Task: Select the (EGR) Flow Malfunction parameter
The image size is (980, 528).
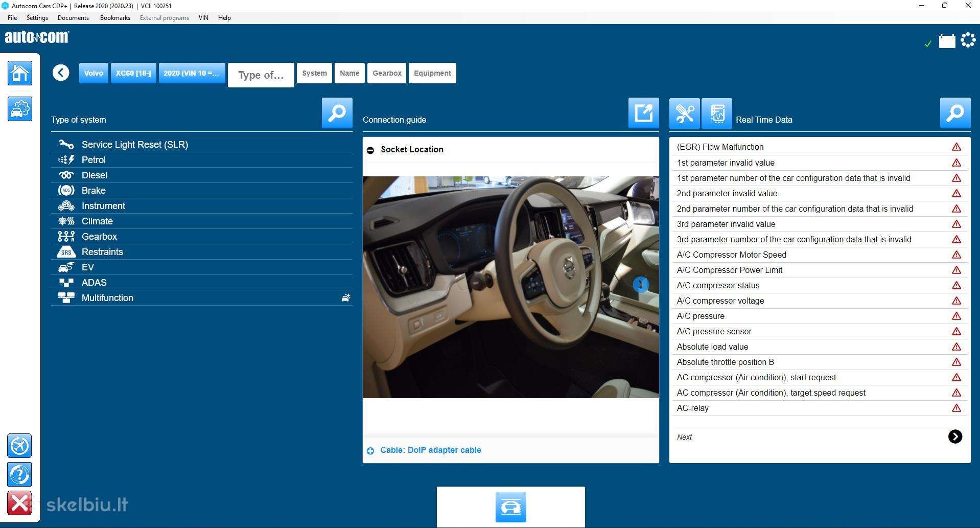Action: [x=820, y=147]
